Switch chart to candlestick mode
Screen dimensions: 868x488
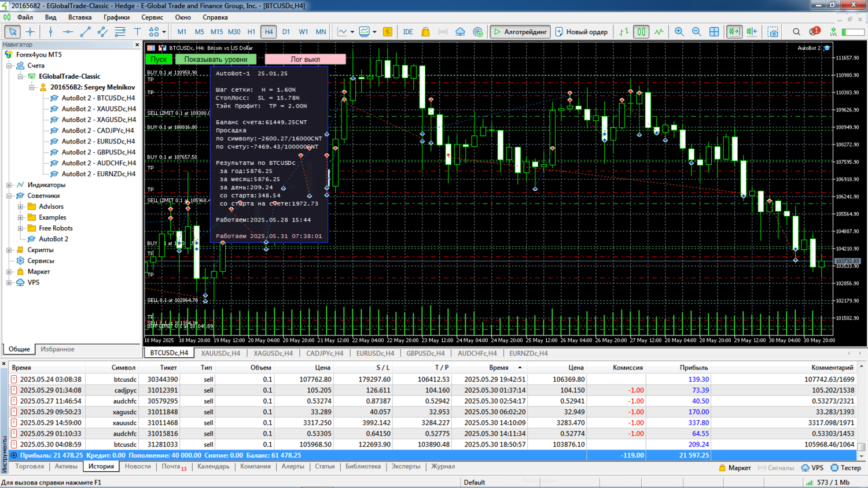[x=641, y=32]
